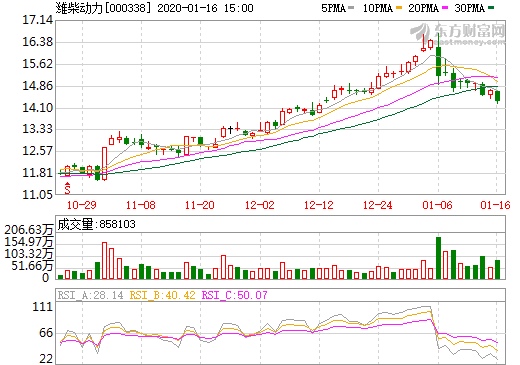Click the price axis label 11.05
The image size is (520, 365).
coord(37,194)
